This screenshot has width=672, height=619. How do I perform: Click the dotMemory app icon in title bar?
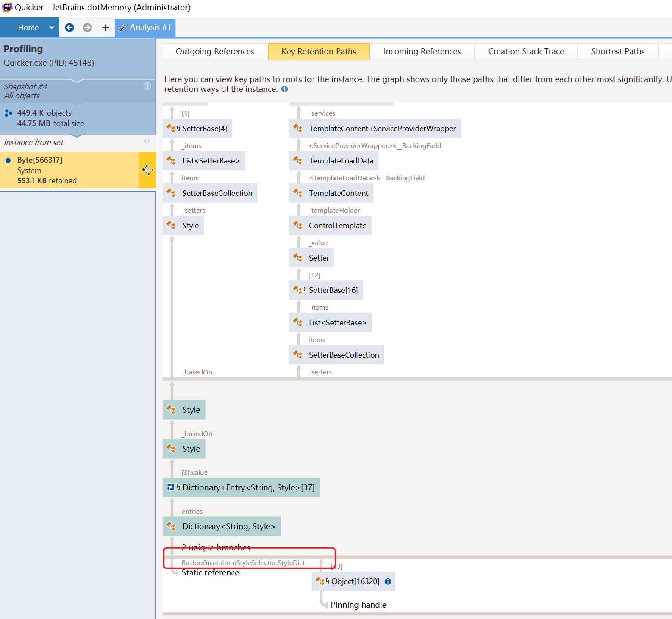(x=7, y=7)
